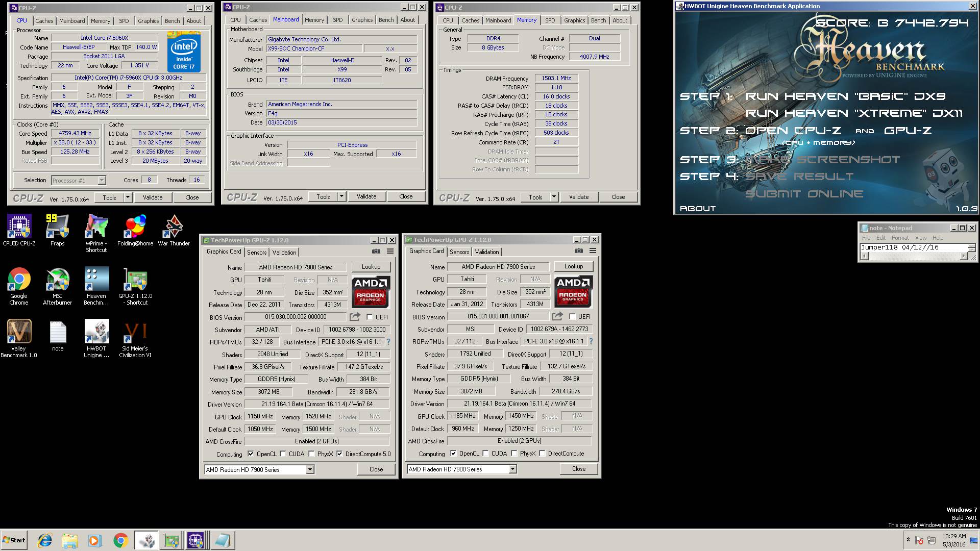
Task: Click Notepad text area with Jumper118 text
Action: point(914,247)
